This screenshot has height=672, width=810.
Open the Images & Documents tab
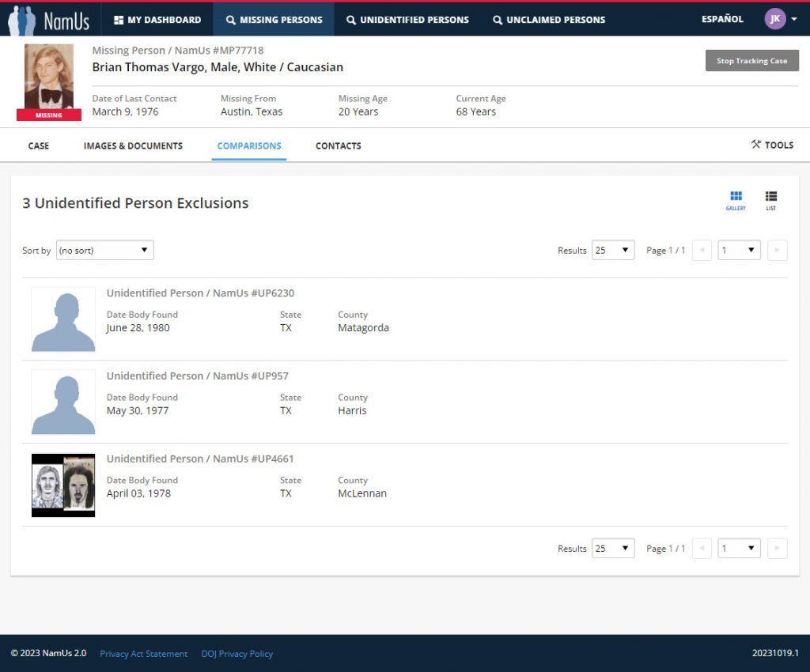pos(133,146)
